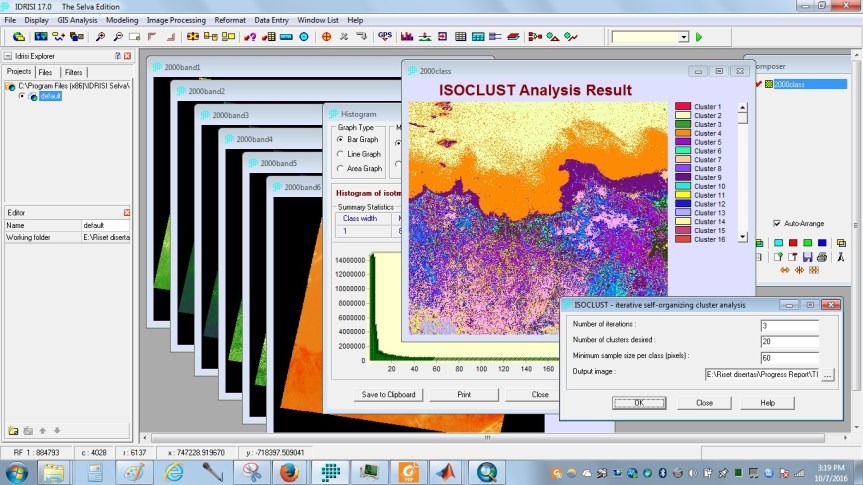Click the grid table toolbar icon
863x485 pixels.
461,37
